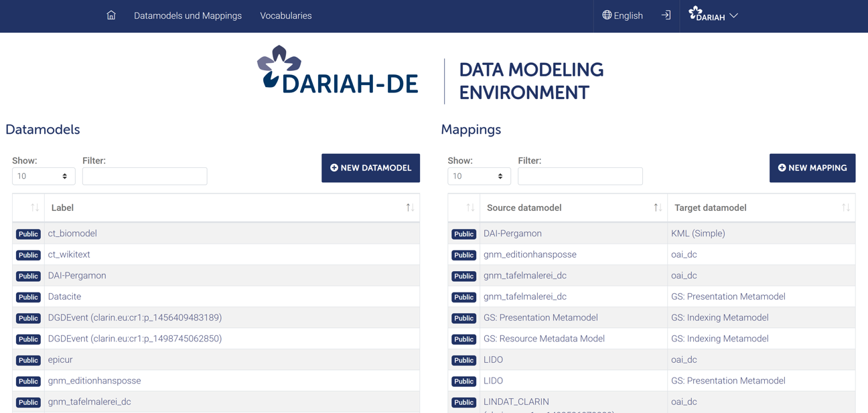Click inside the Filter field under Datamodels

(144, 176)
